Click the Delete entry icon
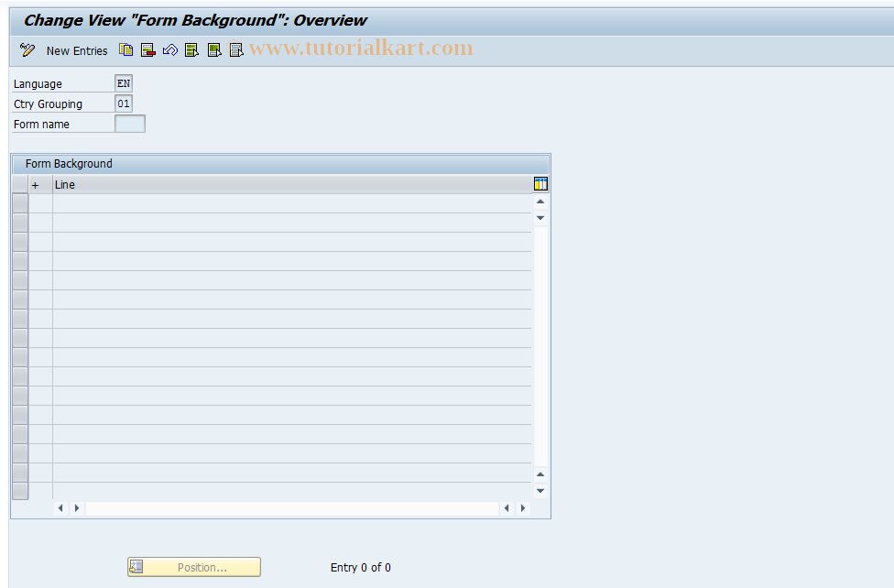894x588 pixels. click(x=148, y=50)
